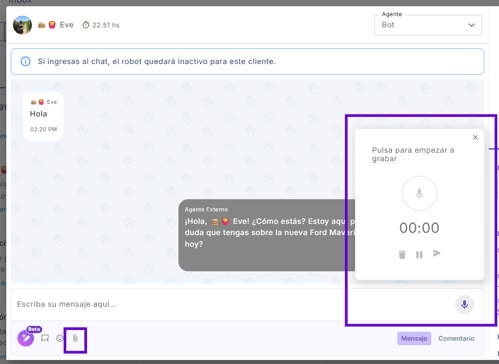Delete the recording with the trash icon

402,255
